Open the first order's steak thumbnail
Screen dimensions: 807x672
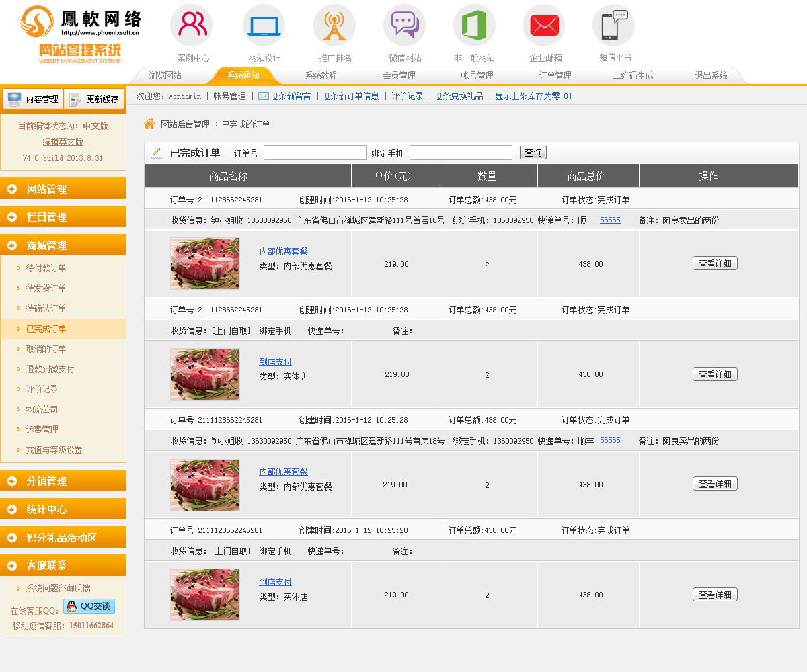(x=205, y=263)
